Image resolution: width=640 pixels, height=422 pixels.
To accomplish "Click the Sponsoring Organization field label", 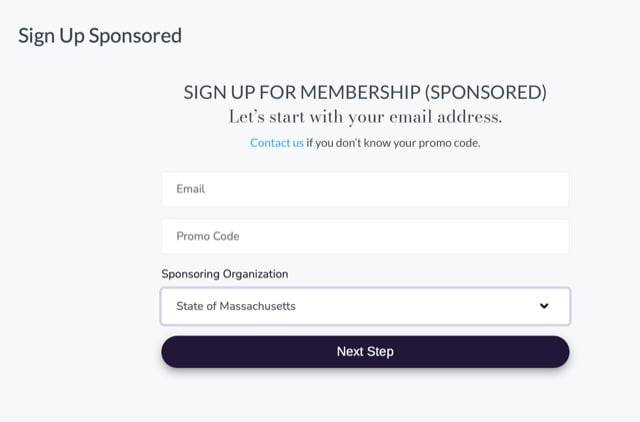I will [225, 274].
